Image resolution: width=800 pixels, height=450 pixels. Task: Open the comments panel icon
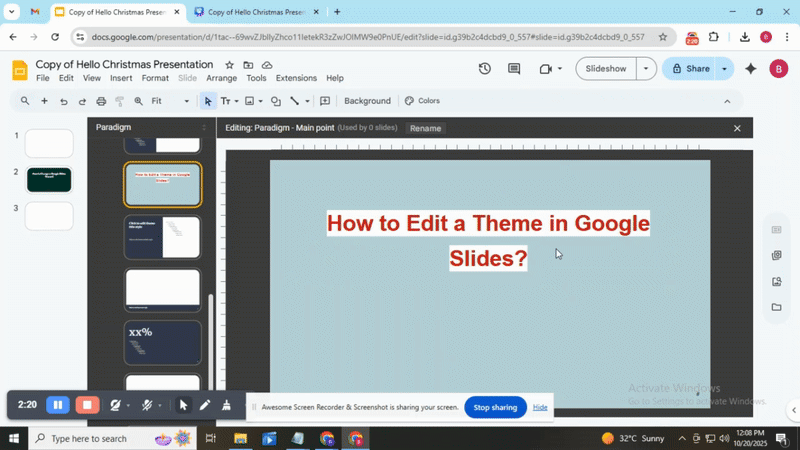pyautogui.click(x=514, y=69)
